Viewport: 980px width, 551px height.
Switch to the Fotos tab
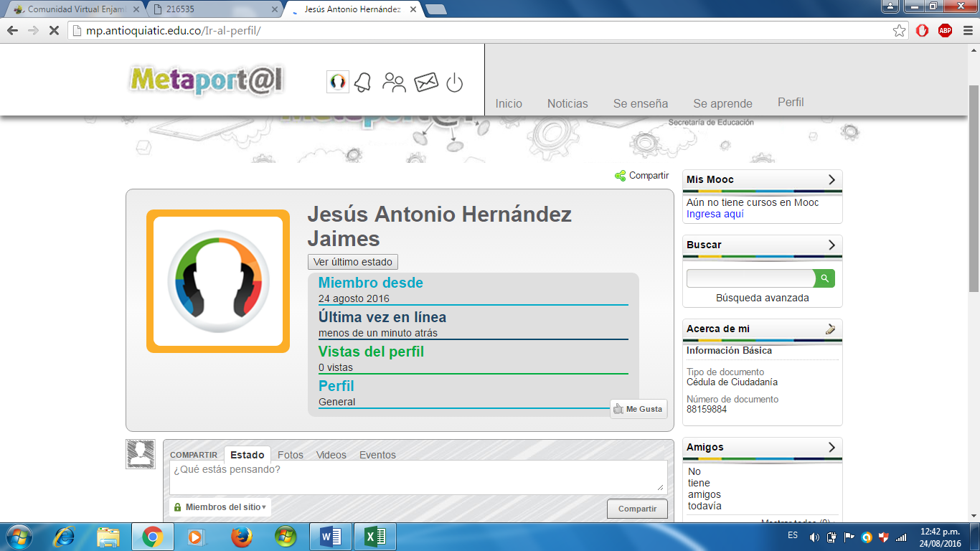pyautogui.click(x=291, y=455)
